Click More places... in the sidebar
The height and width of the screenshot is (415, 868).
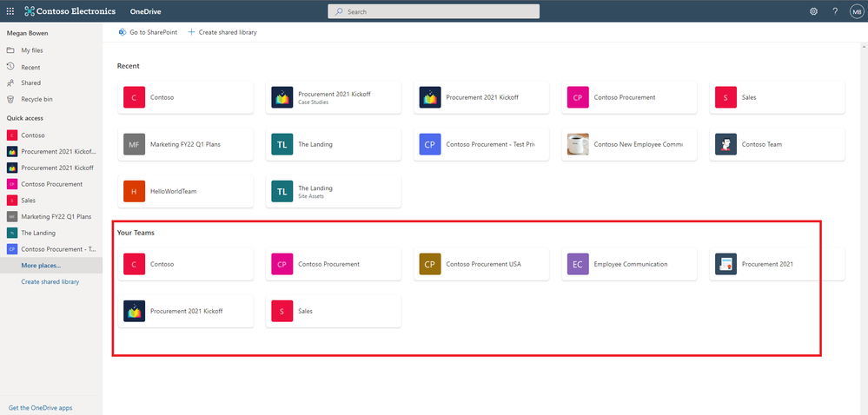click(x=51, y=266)
